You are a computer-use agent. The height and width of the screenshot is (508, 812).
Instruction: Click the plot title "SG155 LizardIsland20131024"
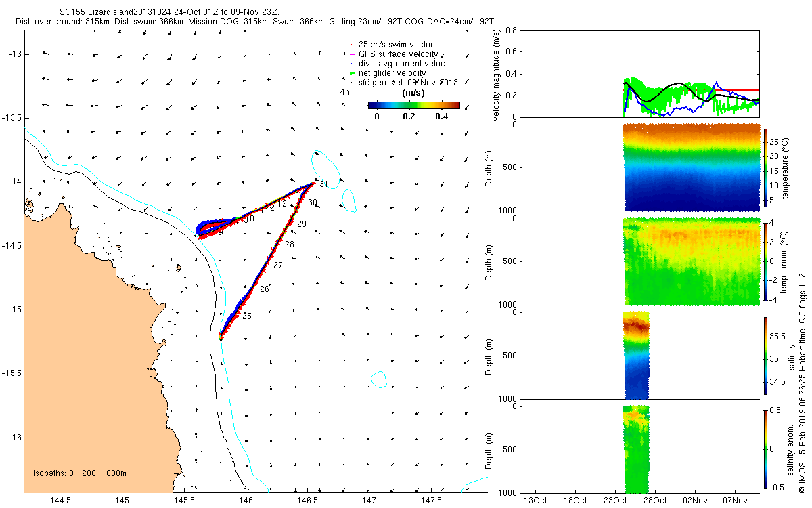(115, 13)
